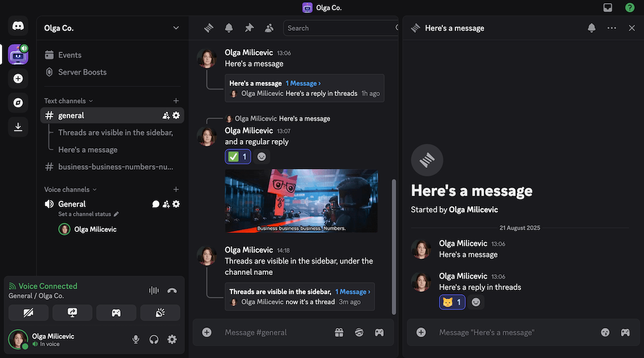Open attachment plus in #general message box
Viewport: 644px width, 358px height.
pyautogui.click(x=207, y=333)
